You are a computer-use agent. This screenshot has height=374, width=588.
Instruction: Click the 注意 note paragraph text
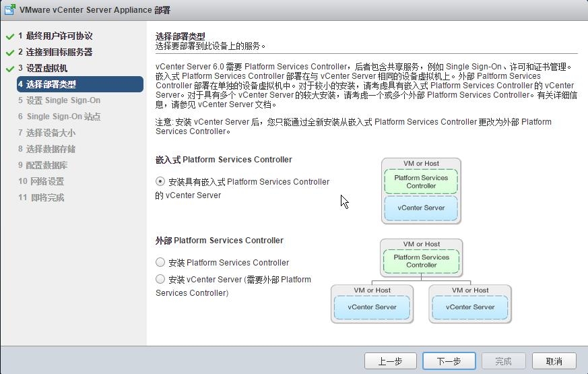[354, 127]
